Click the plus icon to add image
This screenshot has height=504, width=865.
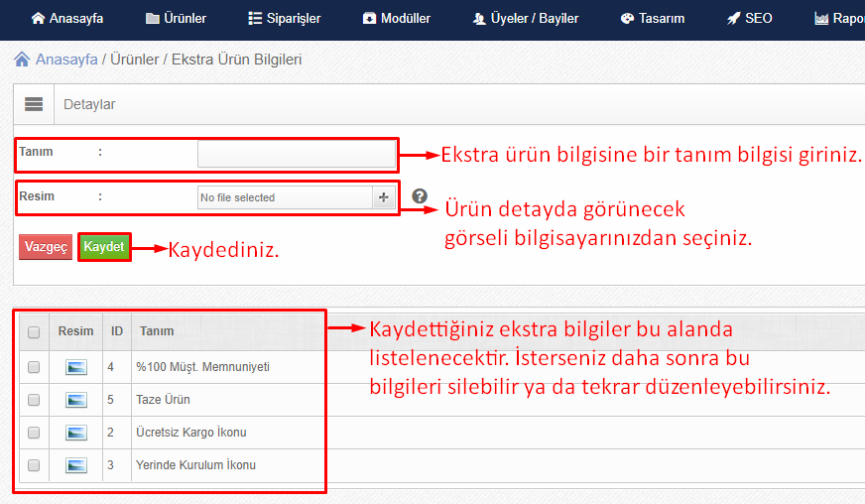pyautogui.click(x=384, y=197)
